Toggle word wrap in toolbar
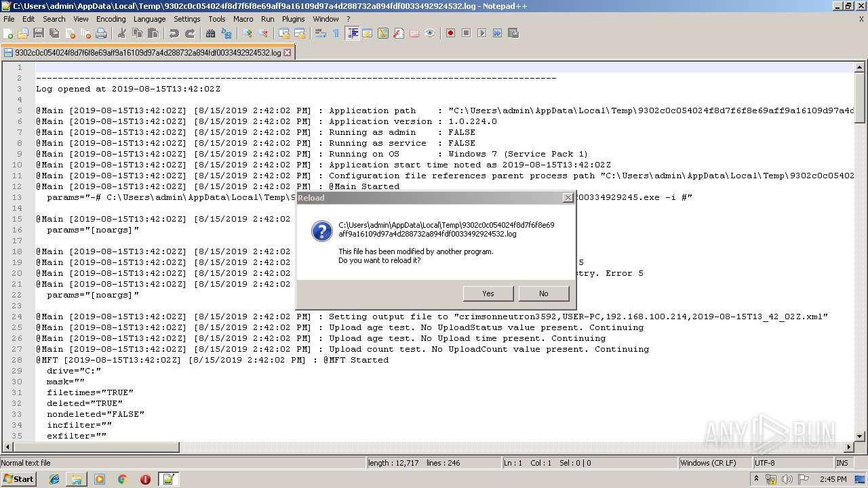This screenshot has height=488, width=868. [321, 33]
